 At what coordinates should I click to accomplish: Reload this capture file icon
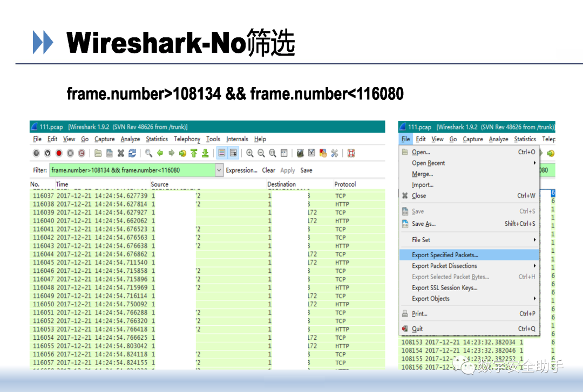pyautogui.click(x=132, y=153)
